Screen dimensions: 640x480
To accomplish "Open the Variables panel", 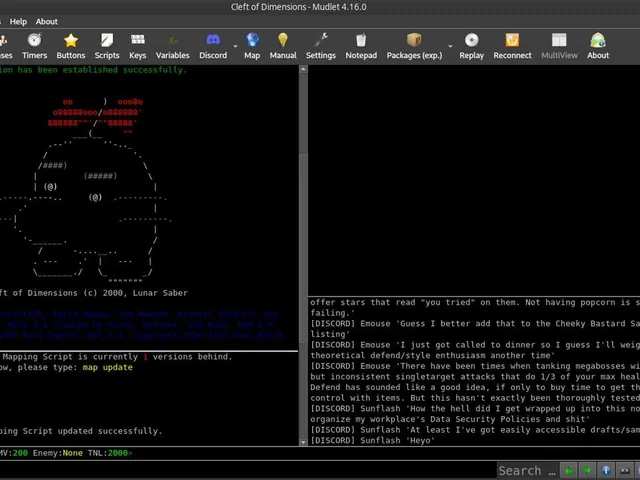I will tap(172, 46).
